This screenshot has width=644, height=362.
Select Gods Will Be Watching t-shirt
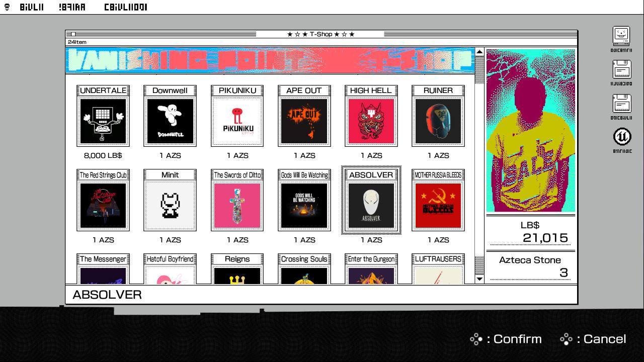pos(304,200)
